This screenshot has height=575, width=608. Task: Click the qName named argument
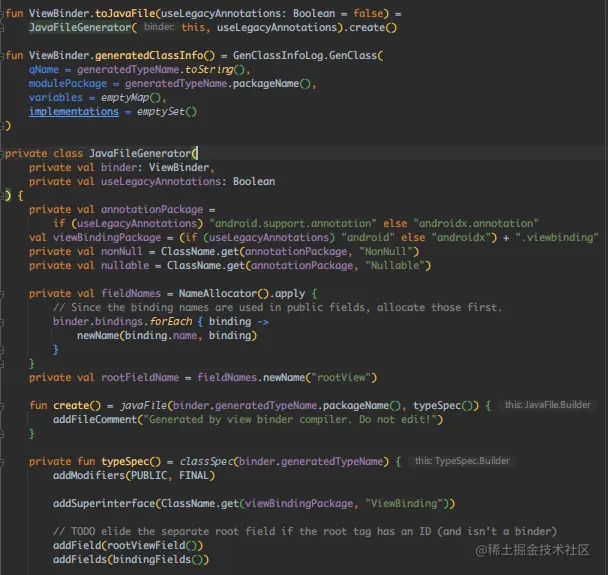click(x=44, y=69)
